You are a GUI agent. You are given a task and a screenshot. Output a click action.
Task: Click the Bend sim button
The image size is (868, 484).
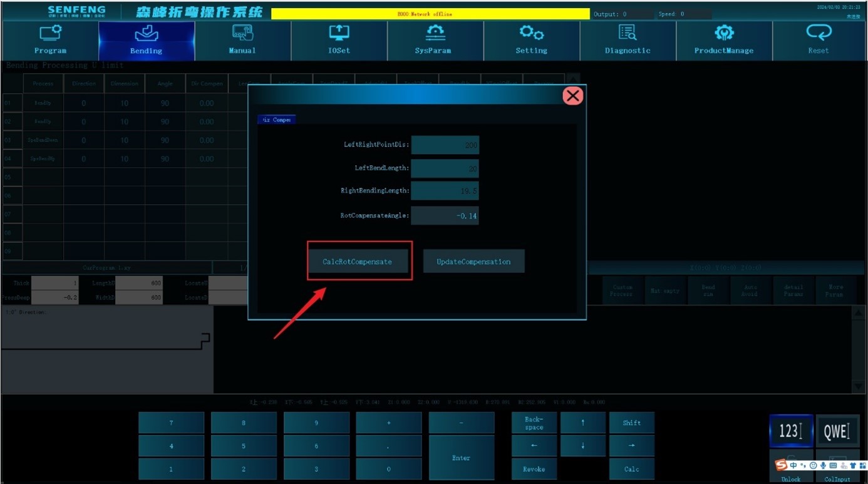(x=708, y=291)
